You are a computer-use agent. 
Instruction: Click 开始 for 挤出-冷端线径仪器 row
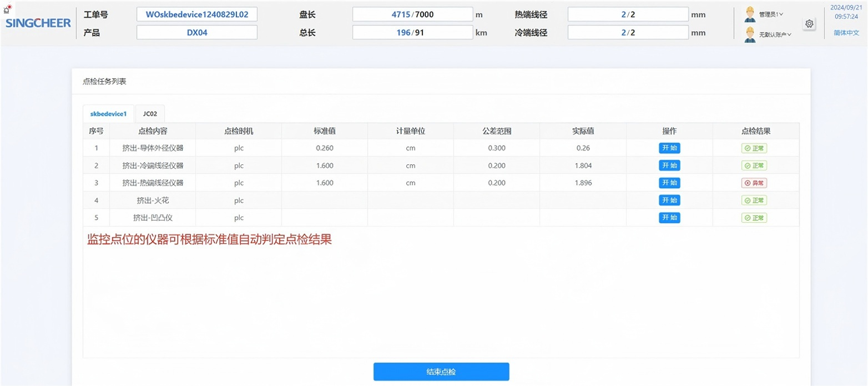coord(669,166)
